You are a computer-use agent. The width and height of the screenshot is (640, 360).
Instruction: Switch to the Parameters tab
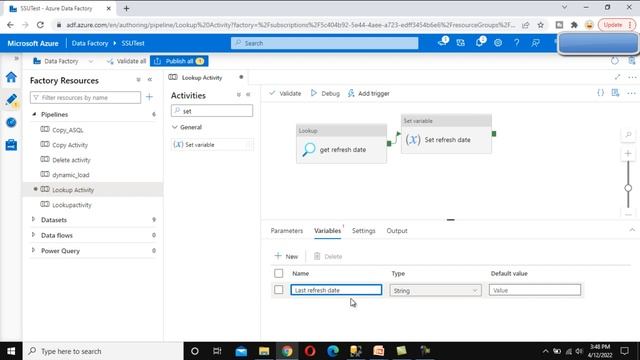tap(287, 231)
